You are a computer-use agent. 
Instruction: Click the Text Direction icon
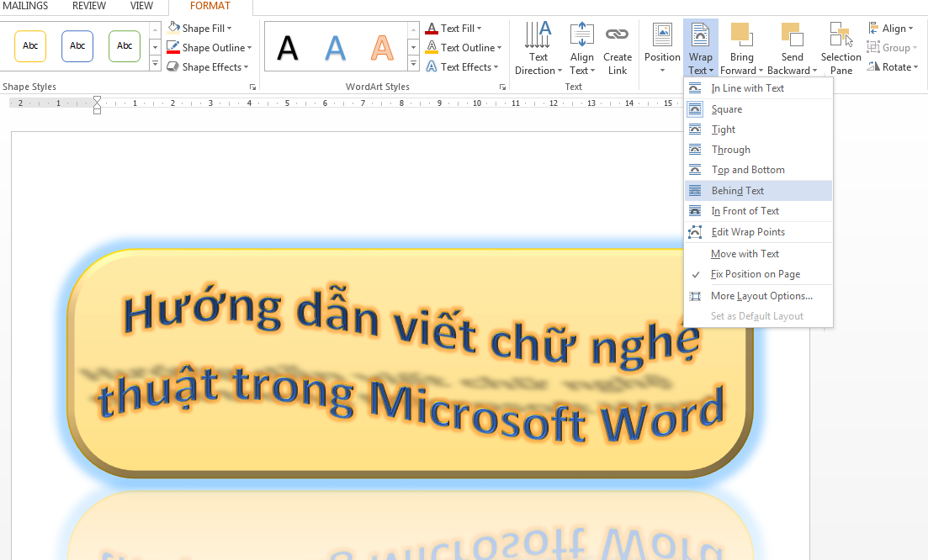coord(538,38)
